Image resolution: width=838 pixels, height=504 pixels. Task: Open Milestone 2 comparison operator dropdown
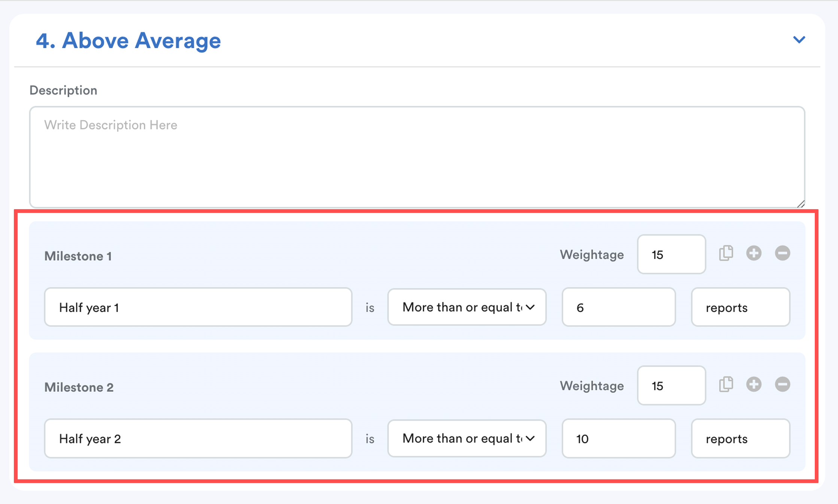pyautogui.click(x=467, y=438)
